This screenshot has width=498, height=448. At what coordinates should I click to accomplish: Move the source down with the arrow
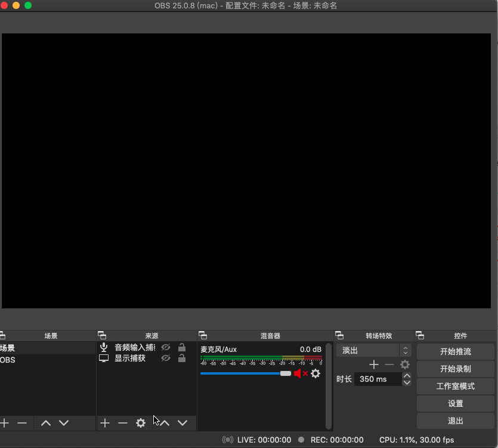click(x=183, y=423)
